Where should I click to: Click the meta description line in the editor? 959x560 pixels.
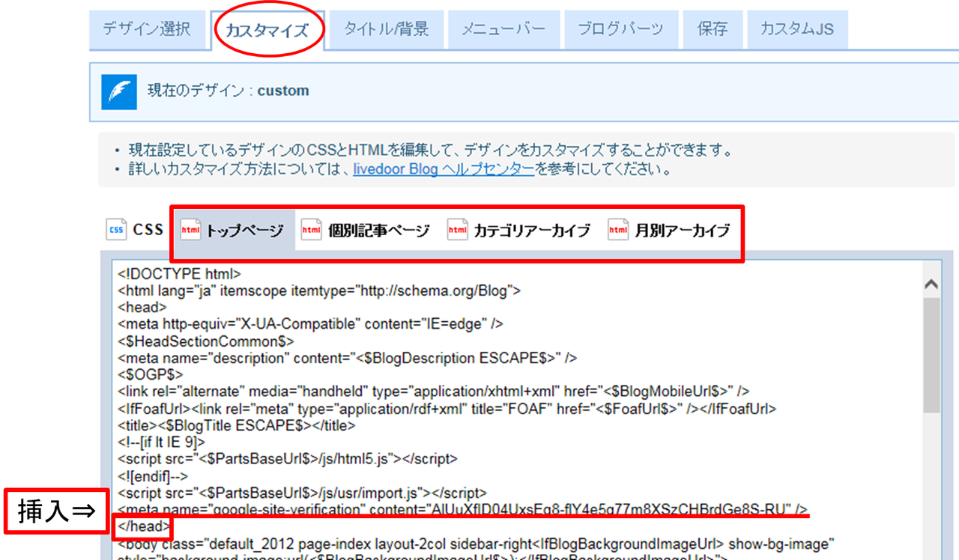click(x=348, y=358)
